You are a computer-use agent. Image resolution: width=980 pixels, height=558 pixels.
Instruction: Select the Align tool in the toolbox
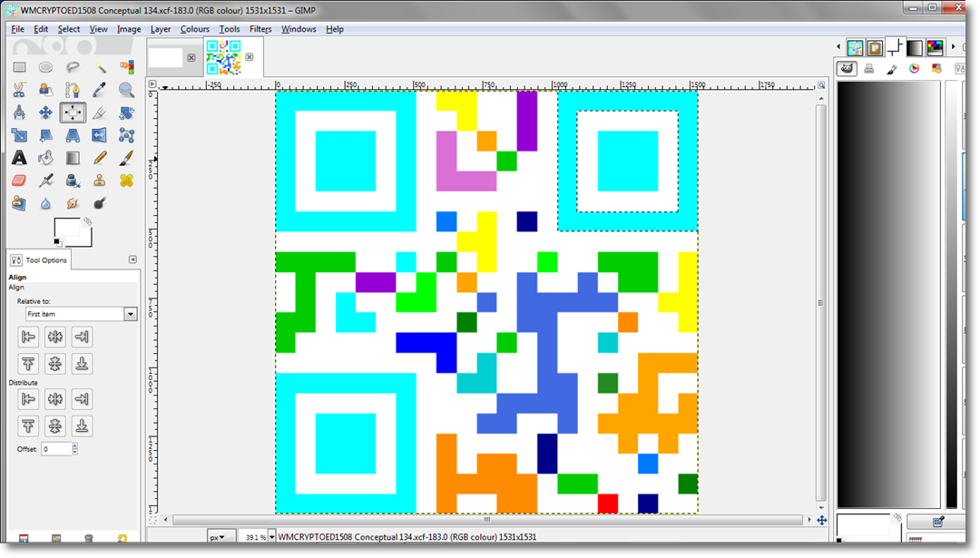click(73, 113)
